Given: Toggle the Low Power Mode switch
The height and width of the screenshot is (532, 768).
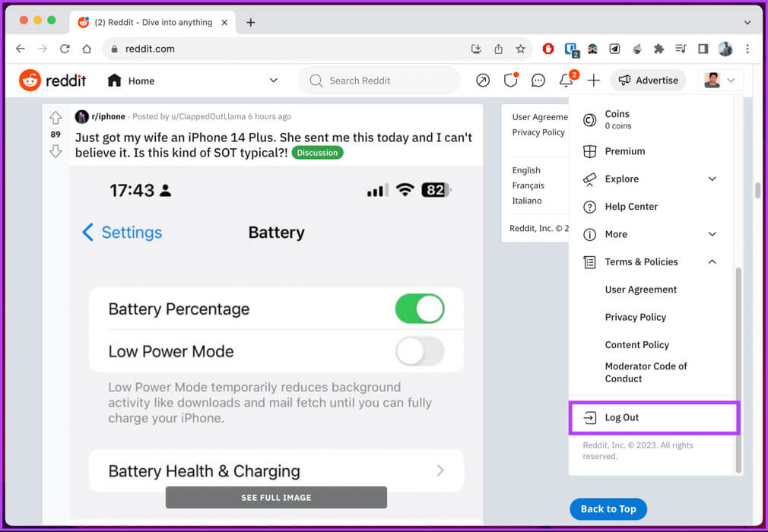Looking at the screenshot, I should click(x=420, y=351).
